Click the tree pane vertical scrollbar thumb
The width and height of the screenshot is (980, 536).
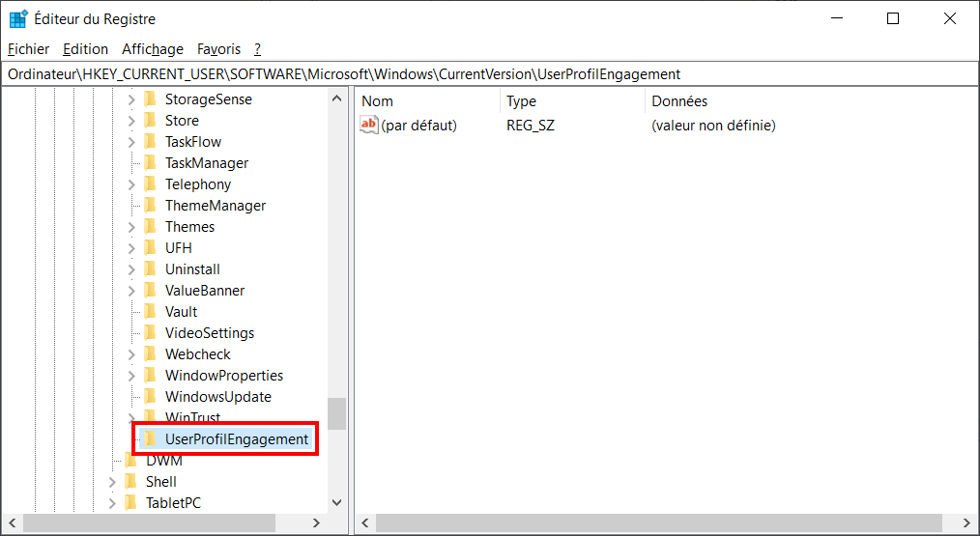pos(337,413)
